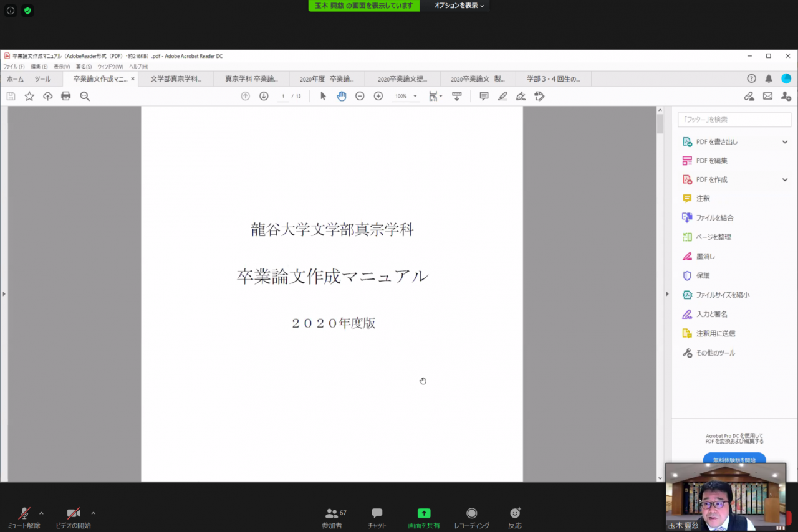
Task: Unmute the microphone (ミュート解除)
Action: click(x=24, y=517)
